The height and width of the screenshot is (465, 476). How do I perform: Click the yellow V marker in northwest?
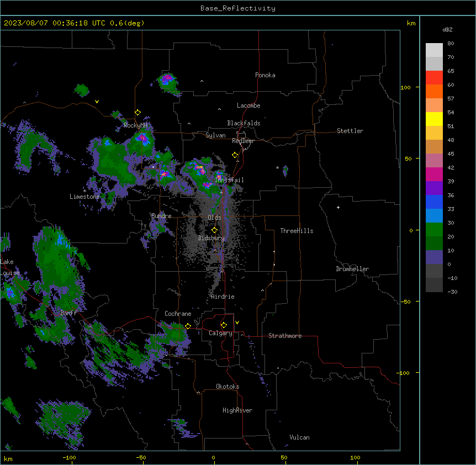[x=97, y=102]
